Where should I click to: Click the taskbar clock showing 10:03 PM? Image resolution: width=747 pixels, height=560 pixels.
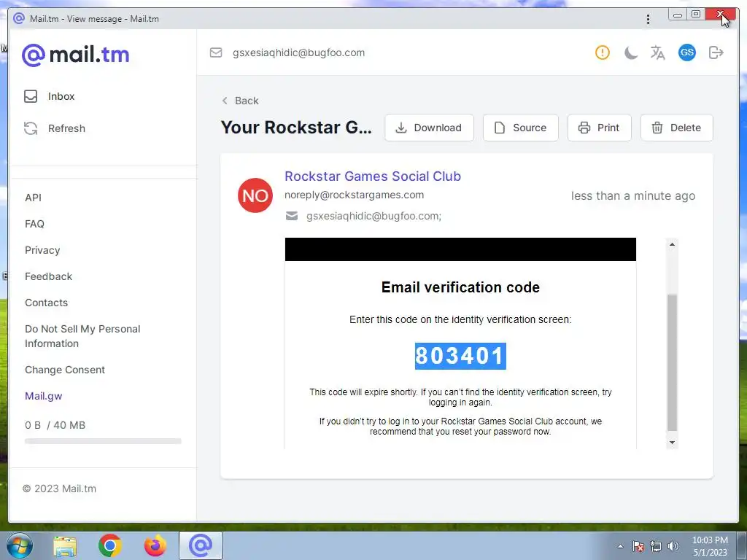pos(710,546)
